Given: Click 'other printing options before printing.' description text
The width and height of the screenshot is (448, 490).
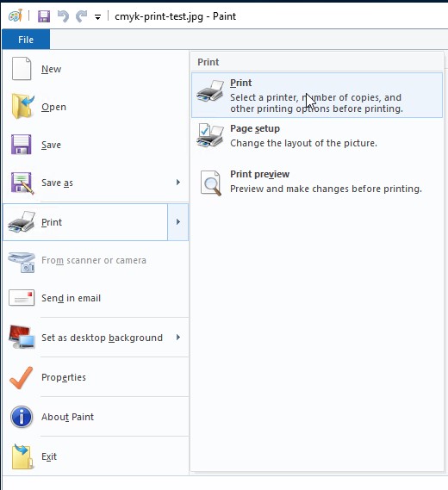Looking at the screenshot, I should point(316,109).
